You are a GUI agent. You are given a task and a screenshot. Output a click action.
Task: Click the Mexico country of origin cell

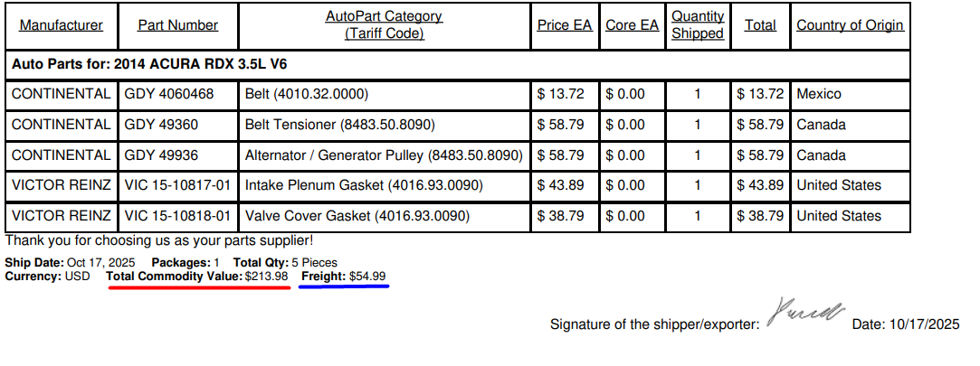818,94
